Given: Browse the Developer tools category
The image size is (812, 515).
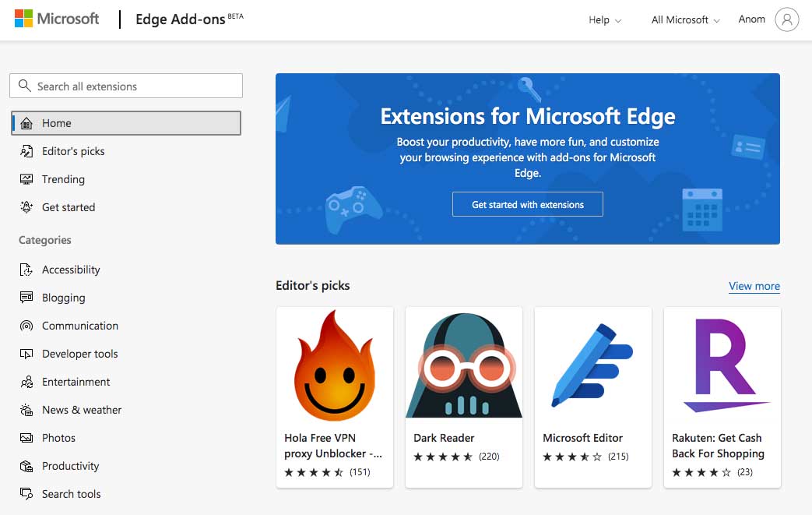Looking at the screenshot, I should tap(79, 354).
